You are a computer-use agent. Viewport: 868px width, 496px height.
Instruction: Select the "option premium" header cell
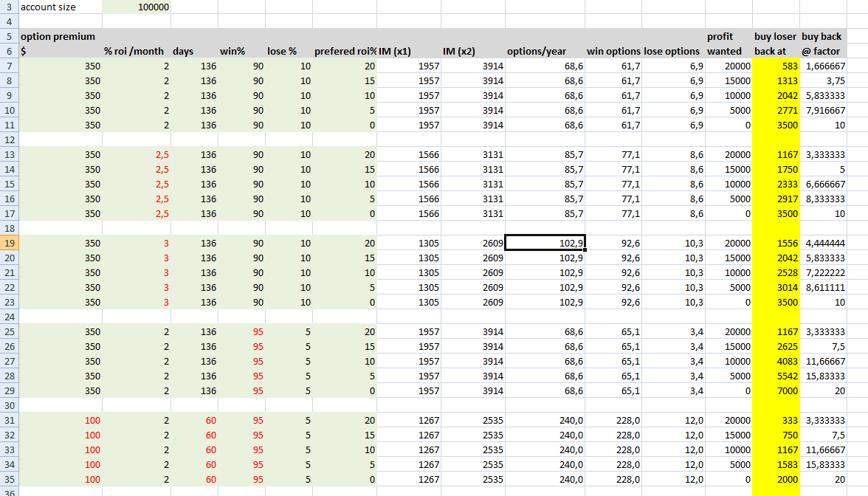pyautogui.click(x=61, y=37)
